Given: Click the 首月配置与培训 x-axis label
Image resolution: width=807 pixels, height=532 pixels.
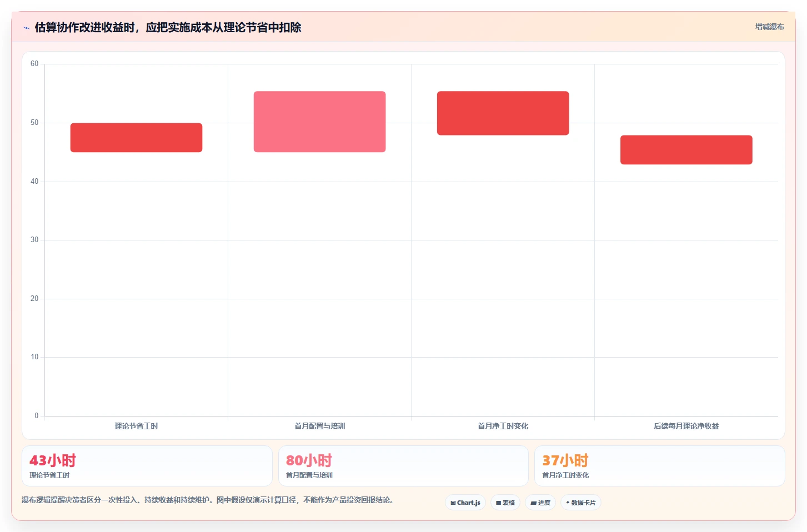Looking at the screenshot, I should [x=319, y=426].
